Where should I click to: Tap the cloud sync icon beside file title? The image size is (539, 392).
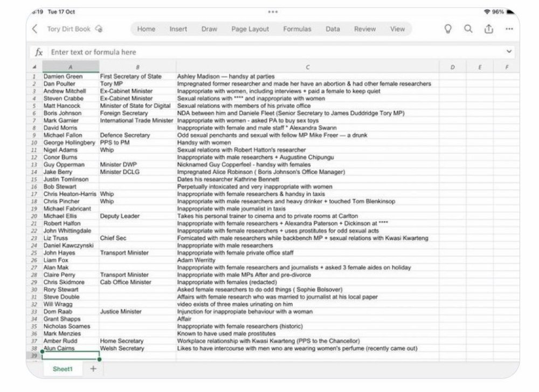(99, 29)
